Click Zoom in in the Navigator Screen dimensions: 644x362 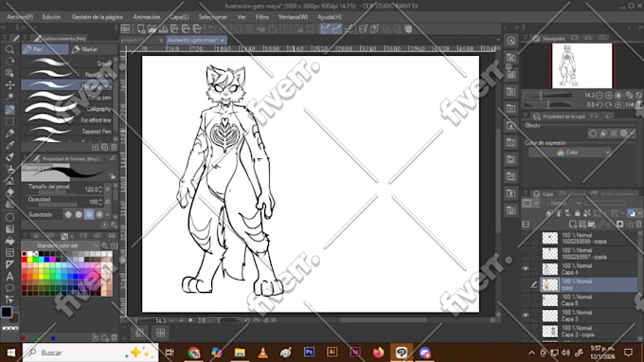[x=609, y=96]
